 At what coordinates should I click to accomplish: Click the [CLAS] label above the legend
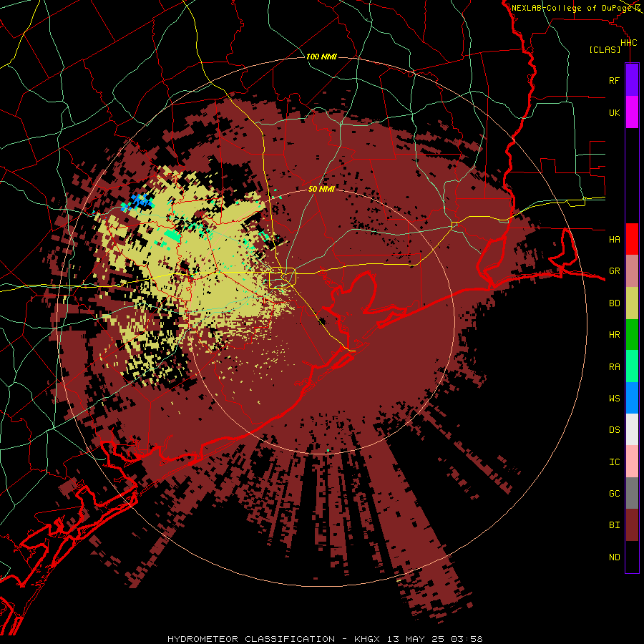[605, 49]
